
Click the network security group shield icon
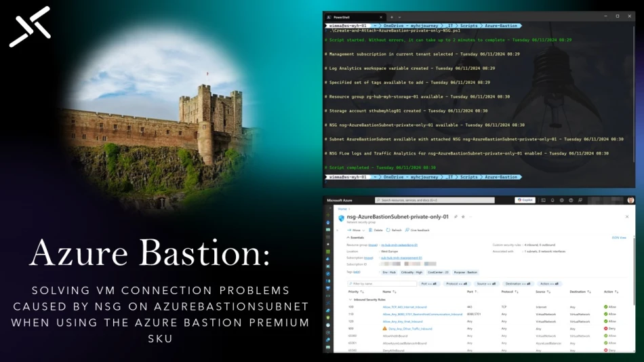click(341, 218)
